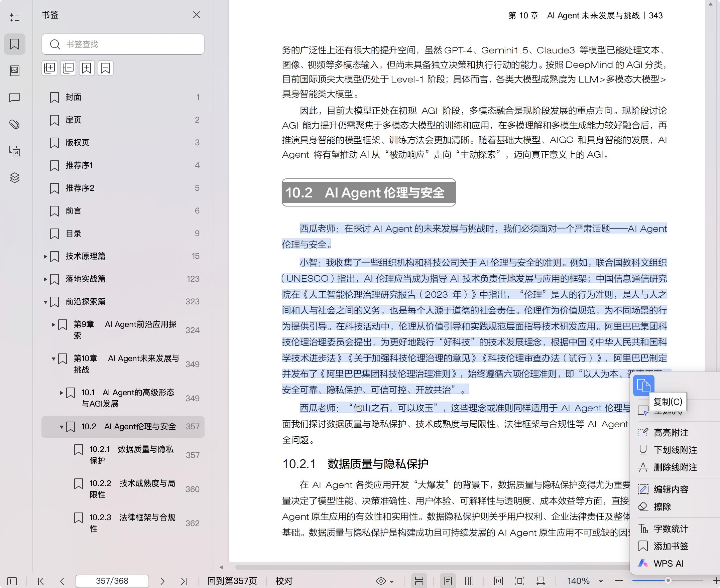
Task: Open 版权页 bookmark
Action: [123, 143]
